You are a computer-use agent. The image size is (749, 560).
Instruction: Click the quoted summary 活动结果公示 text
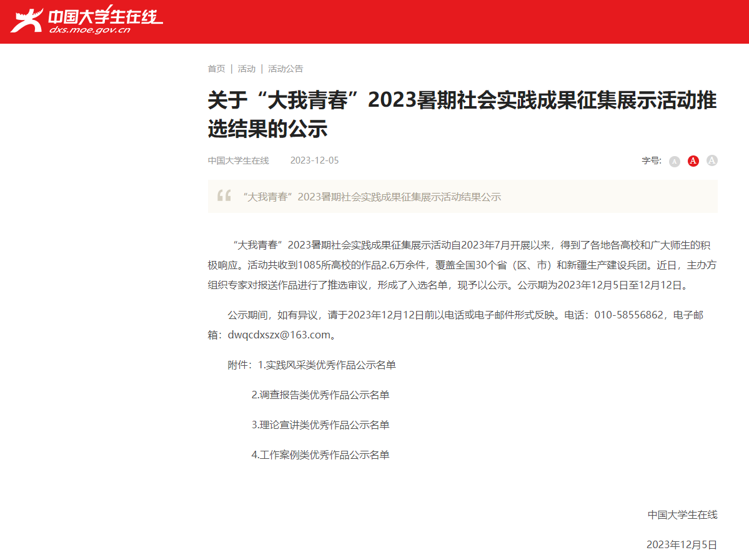pyautogui.click(x=372, y=197)
